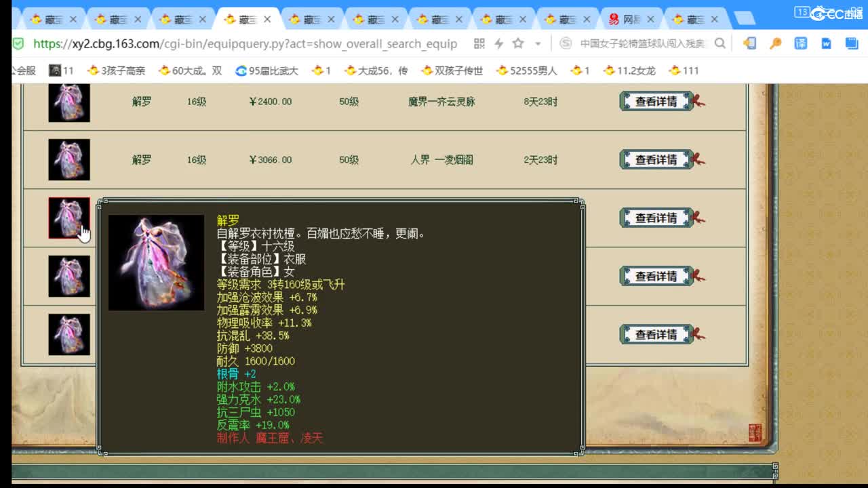Click the 等级需求 3转160级或飞升 line
Viewport: 868px width, 488px height.
pos(281,285)
